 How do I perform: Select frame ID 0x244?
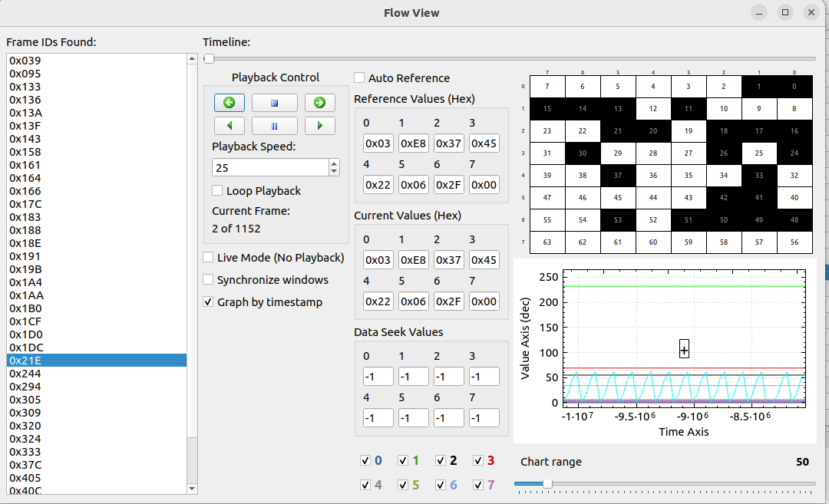click(97, 374)
